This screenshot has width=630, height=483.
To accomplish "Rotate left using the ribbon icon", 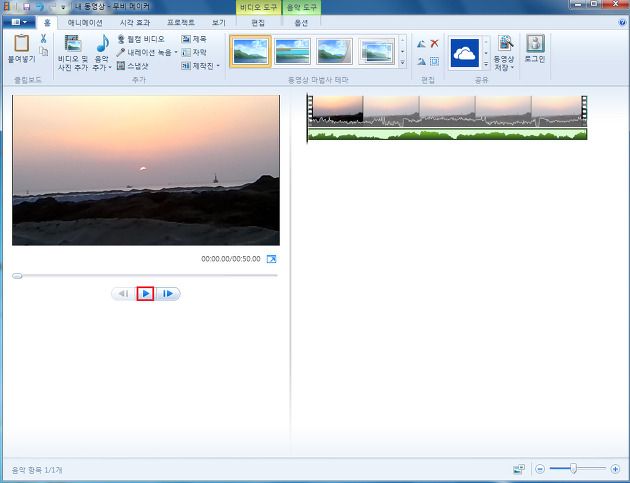I will click(x=421, y=43).
